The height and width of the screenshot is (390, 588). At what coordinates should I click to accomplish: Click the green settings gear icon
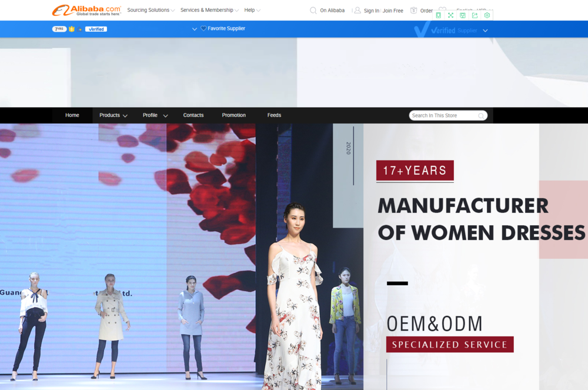pos(487,15)
